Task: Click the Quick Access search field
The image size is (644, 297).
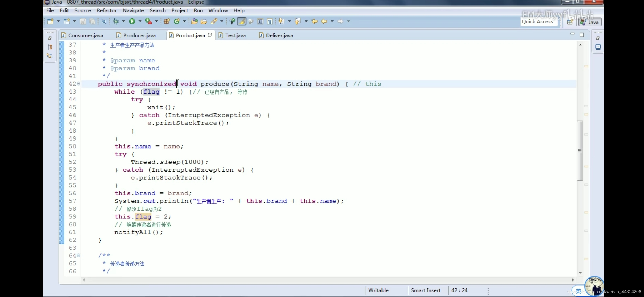Action: (537, 22)
